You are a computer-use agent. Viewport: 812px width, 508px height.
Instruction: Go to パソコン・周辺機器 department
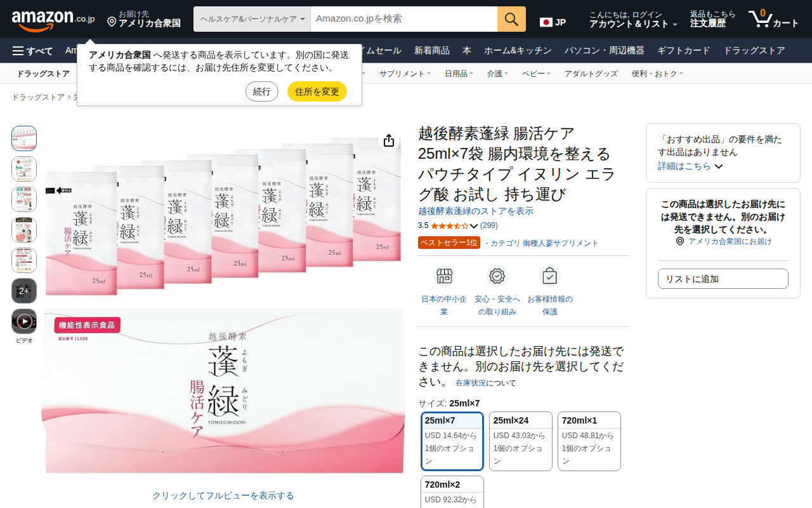click(605, 51)
